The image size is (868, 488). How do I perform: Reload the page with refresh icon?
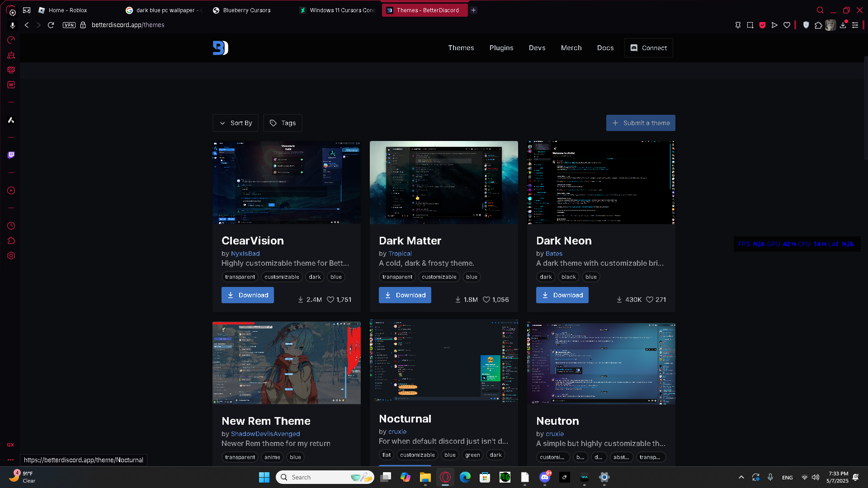tap(51, 25)
